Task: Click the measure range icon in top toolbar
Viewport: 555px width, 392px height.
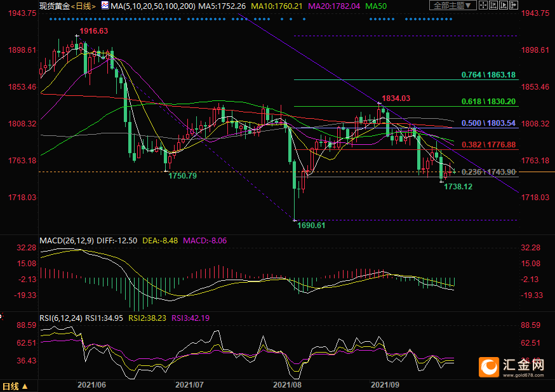Action: (x=493, y=5)
